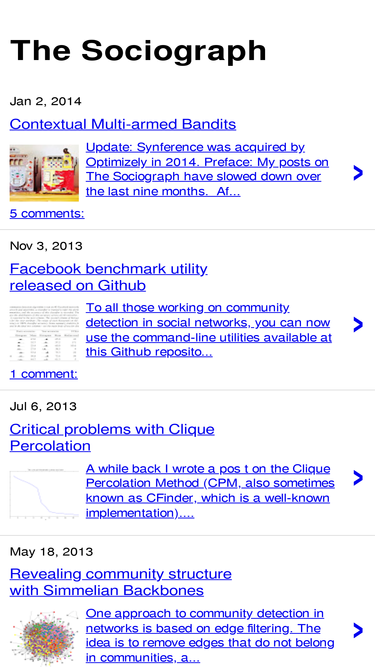This screenshot has width=375, height=667.
Task: Open Facebook benchmark utility released on Github
Action: pyautogui.click(x=108, y=277)
